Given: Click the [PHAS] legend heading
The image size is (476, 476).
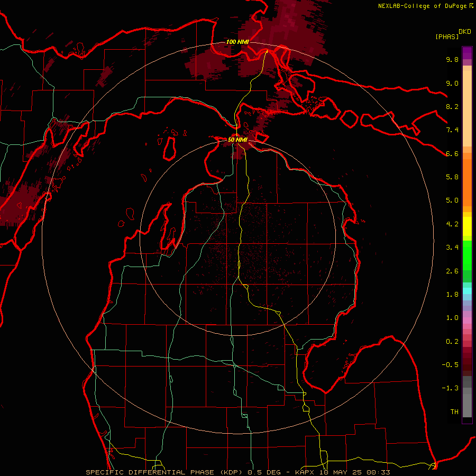Looking at the screenshot, I should point(447,36).
